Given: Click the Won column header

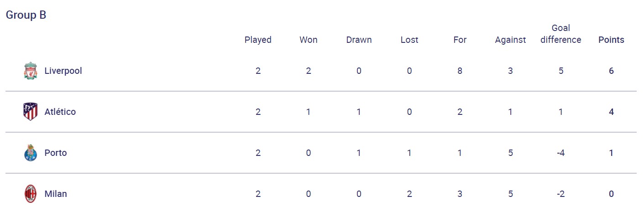Looking at the screenshot, I should click(x=309, y=40).
